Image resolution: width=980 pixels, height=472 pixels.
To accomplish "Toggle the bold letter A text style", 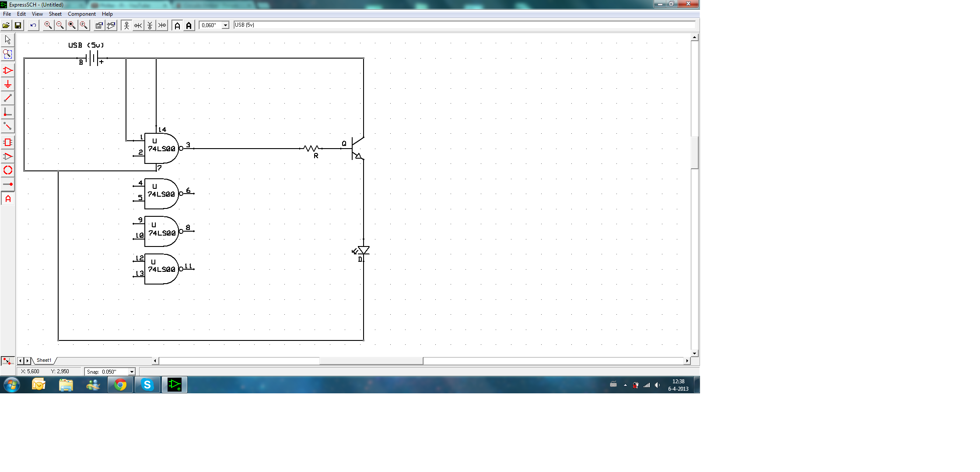I will (x=189, y=25).
